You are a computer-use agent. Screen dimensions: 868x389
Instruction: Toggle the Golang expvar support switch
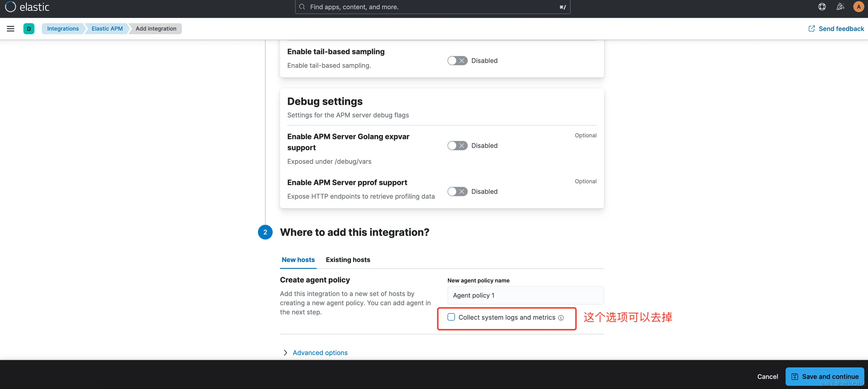(x=457, y=146)
